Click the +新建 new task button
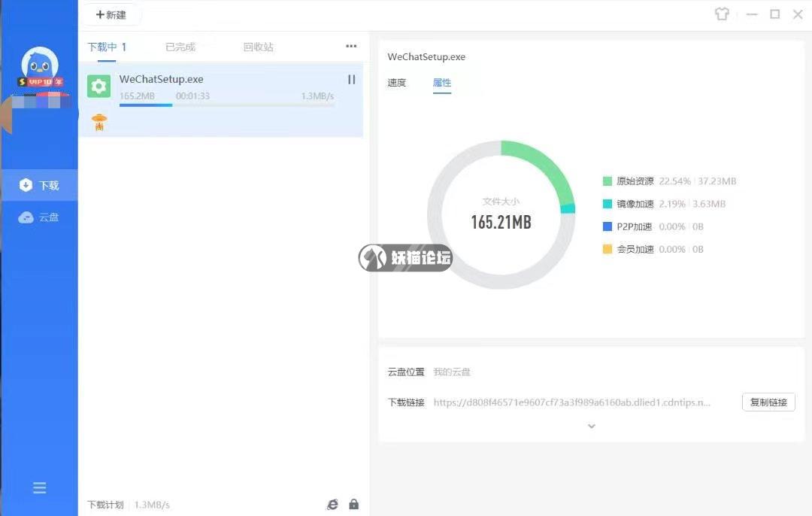The image size is (812, 516). click(x=111, y=14)
